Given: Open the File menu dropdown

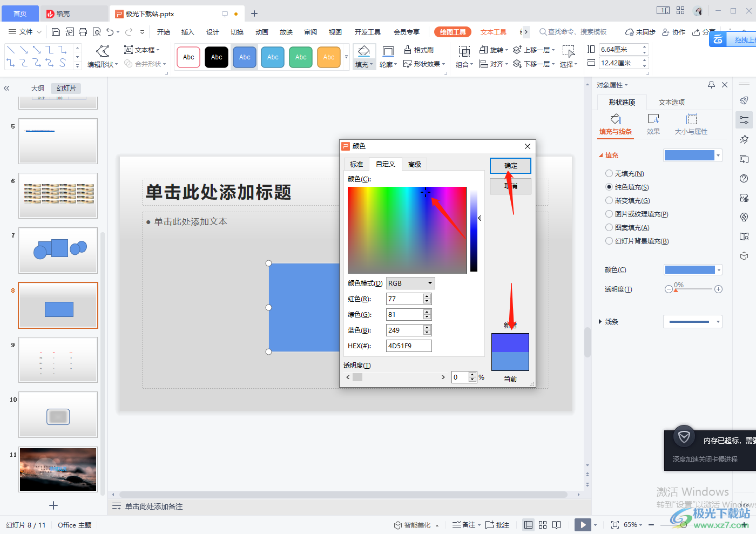Looking at the screenshot, I should pyautogui.click(x=25, y=32).
